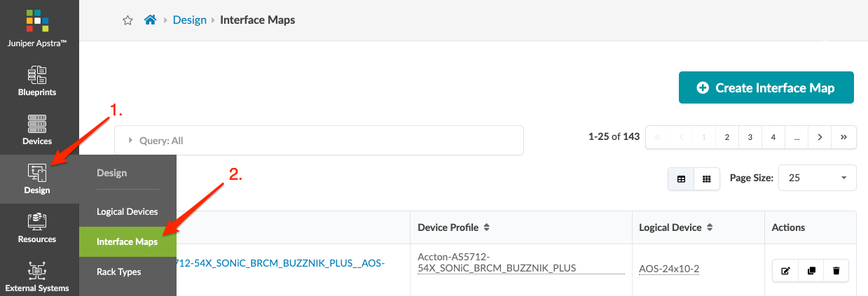
Task: Open External Systems in sidebar
Action: pos(37,277)
